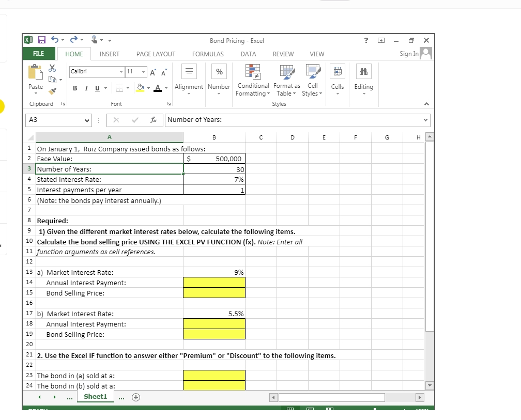This screenshot has width=521, height=420.
Task: Click the Insert Function (fx) icon
Action: click(154, 120)
